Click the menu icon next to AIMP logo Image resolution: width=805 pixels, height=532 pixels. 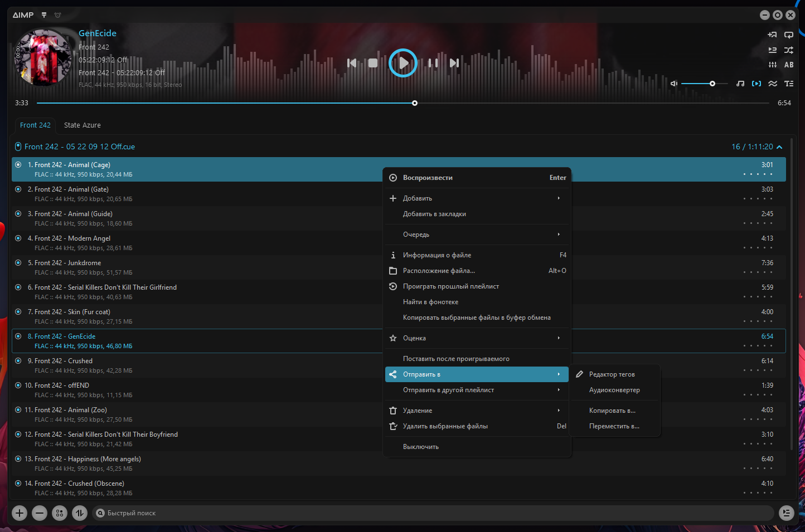point(44,15)
